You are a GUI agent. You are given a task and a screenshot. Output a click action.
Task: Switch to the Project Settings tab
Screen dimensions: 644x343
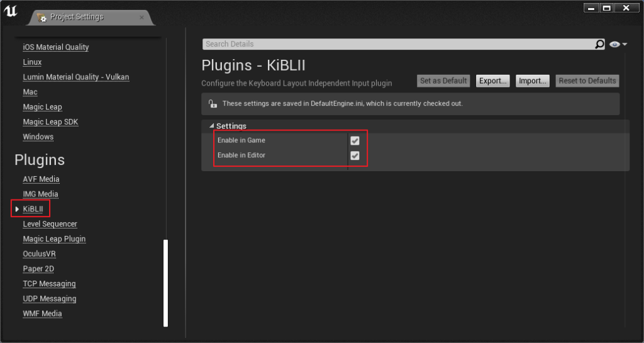[x=76, y=17]
